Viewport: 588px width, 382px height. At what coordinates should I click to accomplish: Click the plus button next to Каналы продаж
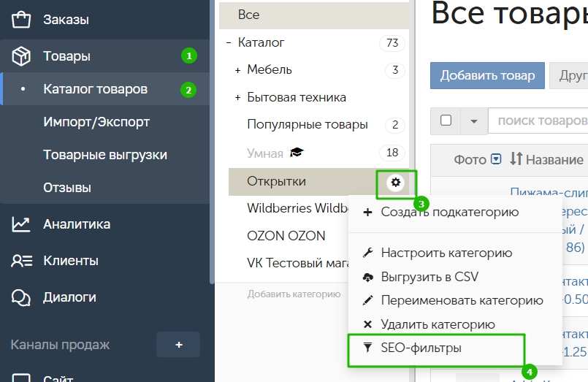(x=178, y=345)
